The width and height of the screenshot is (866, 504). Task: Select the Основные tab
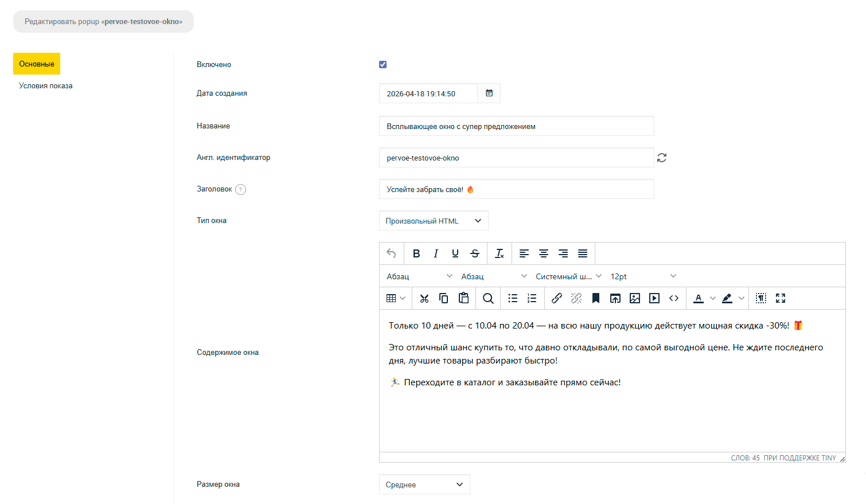(37, 64)
